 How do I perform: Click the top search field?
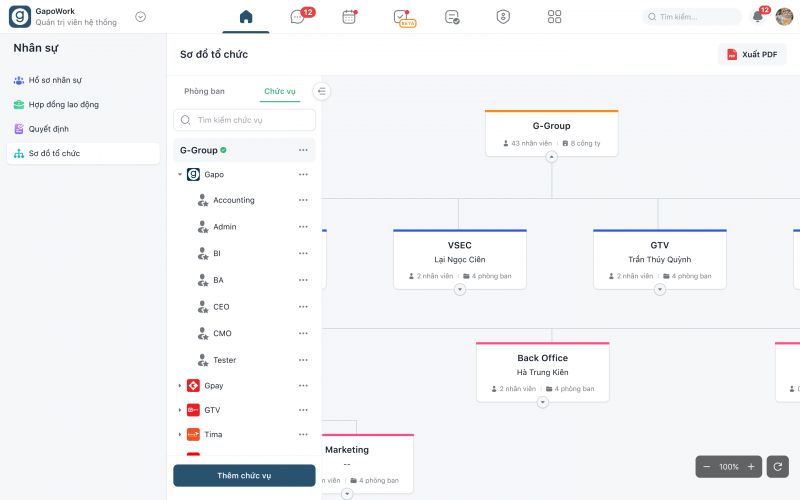(x=692, y=17)
